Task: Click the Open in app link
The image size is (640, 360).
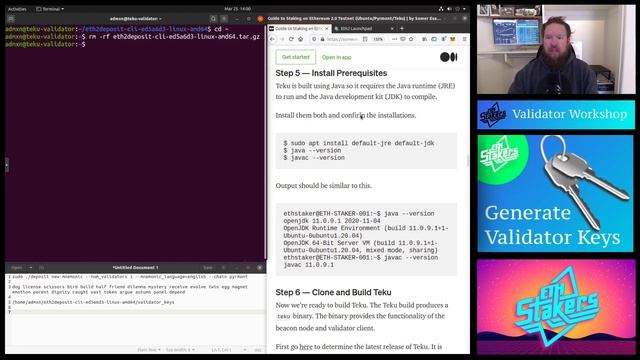Action: pyautogui.click(x=336, y=57)
